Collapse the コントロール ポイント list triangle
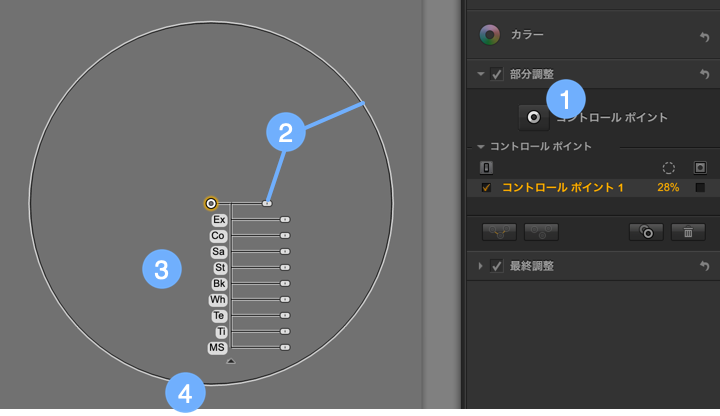This screenshot has height=416, width=720. [481, 146]
